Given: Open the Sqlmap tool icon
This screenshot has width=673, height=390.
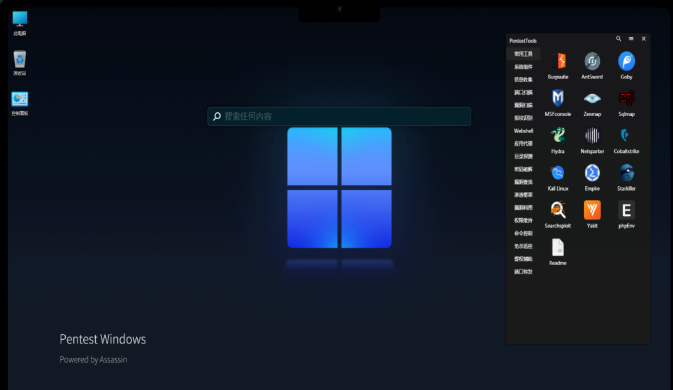Looking at the screenshot, I should [x=626, y=98].
